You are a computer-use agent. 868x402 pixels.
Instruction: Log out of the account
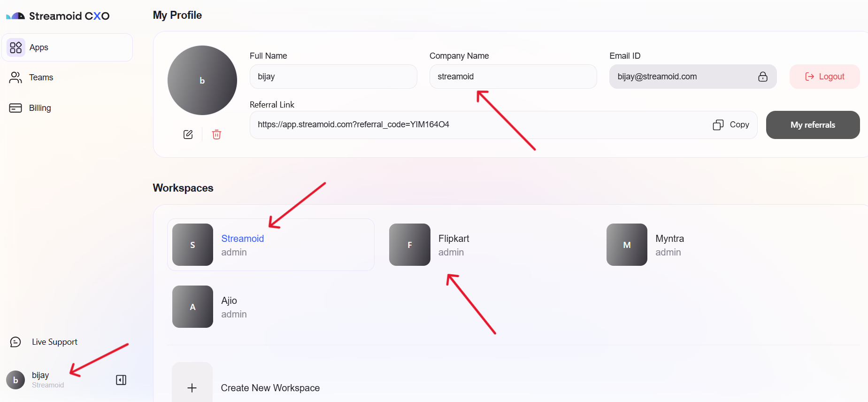pos(824,77)
